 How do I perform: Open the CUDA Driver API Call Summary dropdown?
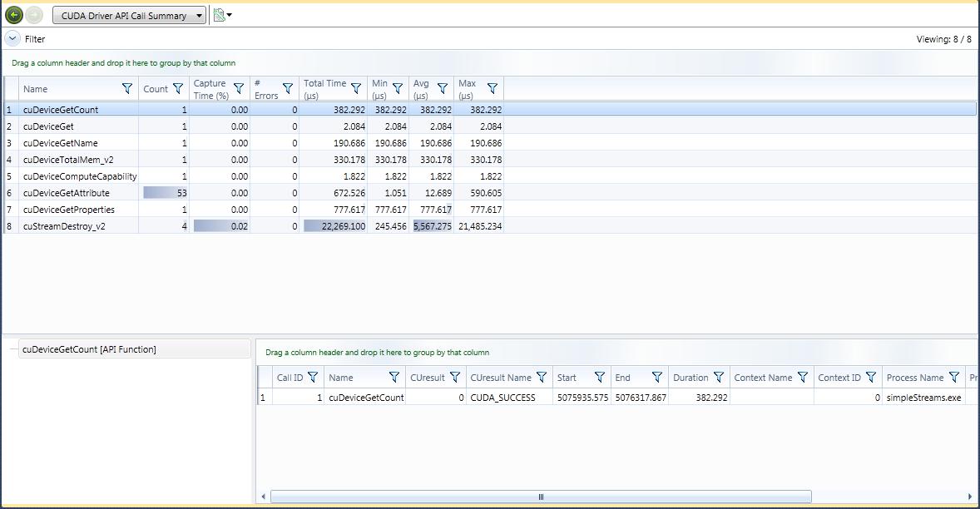pos(129,15)
